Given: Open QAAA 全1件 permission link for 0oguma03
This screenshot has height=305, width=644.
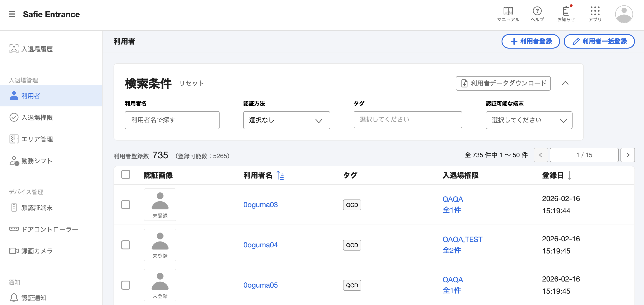Looking at the screenshot, I should pos(453,205).
